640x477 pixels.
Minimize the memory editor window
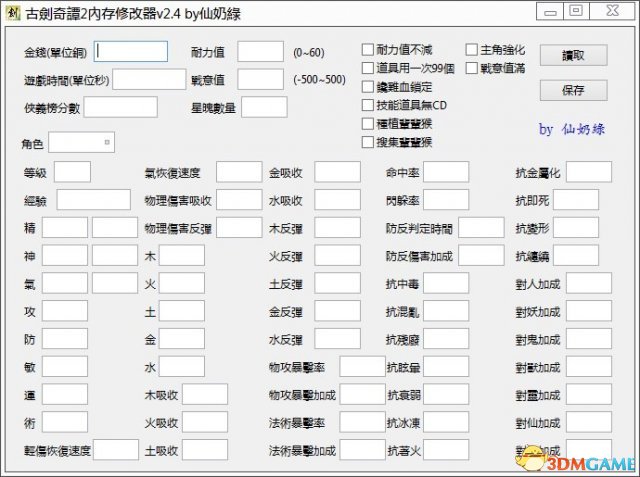tap(546, 10)
